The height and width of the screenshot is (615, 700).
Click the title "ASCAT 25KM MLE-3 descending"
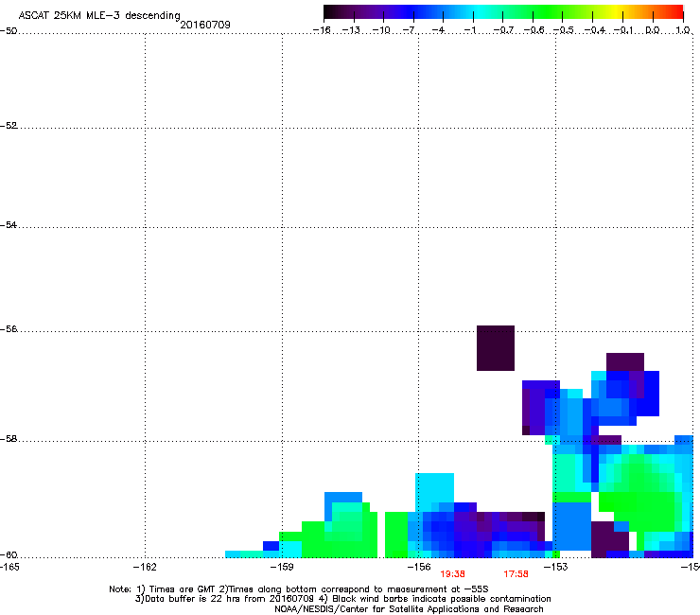coord(99,15)
